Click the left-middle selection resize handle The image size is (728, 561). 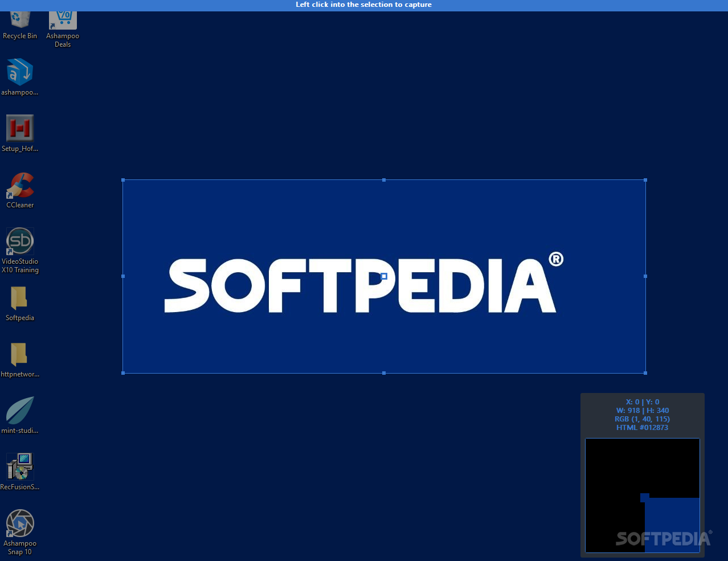pyautogui.click(x=123, y=276)
